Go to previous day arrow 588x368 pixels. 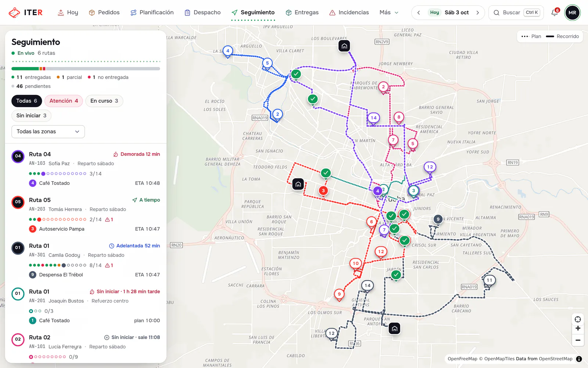[419, 13]
